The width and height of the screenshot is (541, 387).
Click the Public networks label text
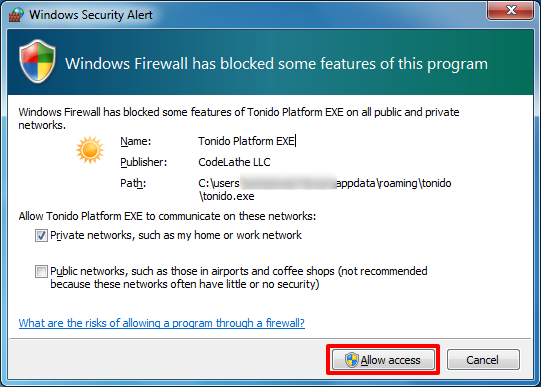pyautogui.click(x=239, y=278)
